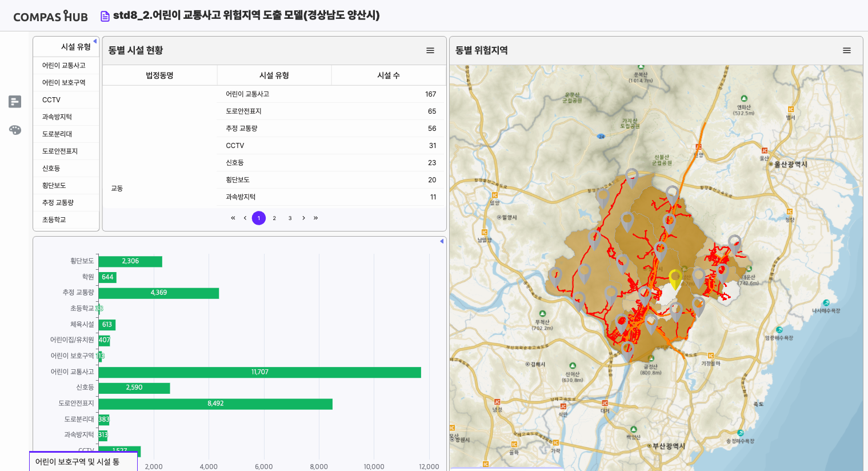Click the 추정 교통량 bar showing 4,369
Image resolution: width=868 pixels, height=471 pixels.
pyautogui.click(x=159, y=293)
